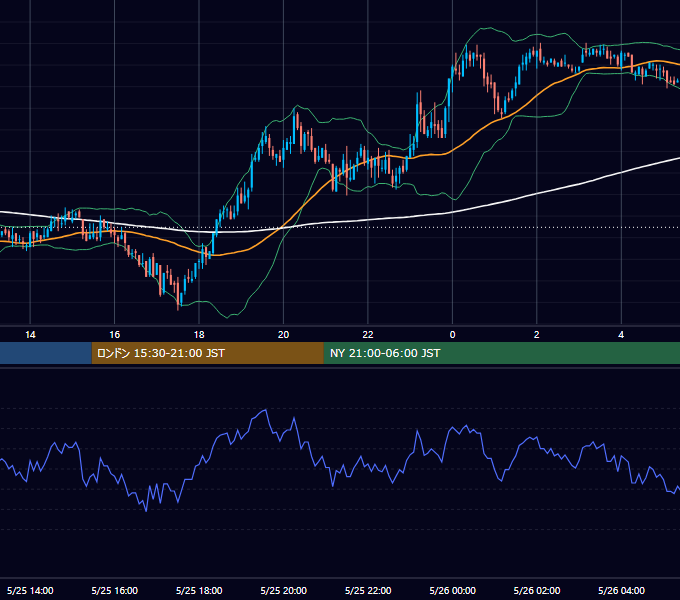Click the 5/26 04:00 date label

click(621, 590)
